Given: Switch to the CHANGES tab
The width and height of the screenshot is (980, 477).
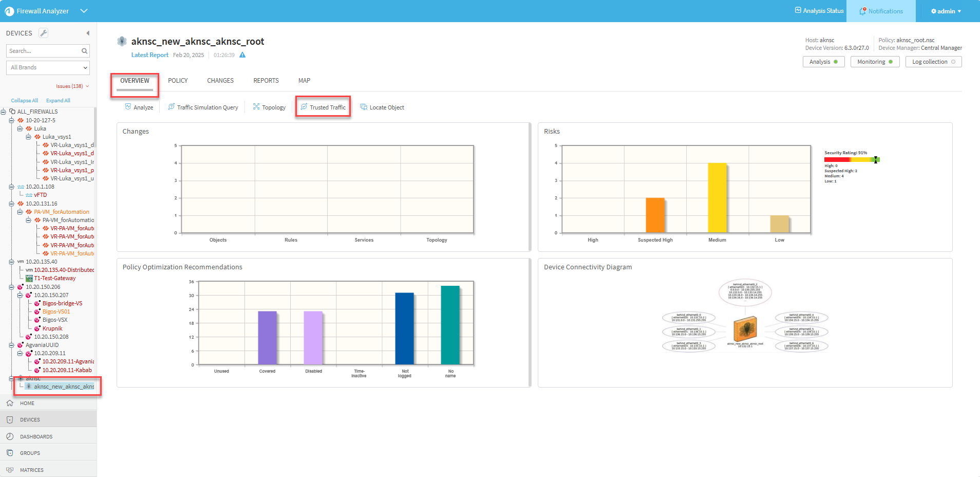Looking at the screenshot, I should 220,81.
